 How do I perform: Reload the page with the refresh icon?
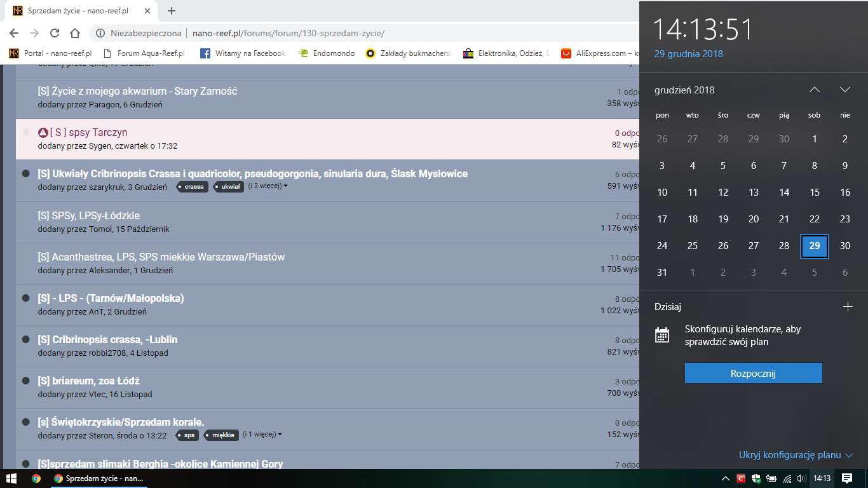click(55, 33)
